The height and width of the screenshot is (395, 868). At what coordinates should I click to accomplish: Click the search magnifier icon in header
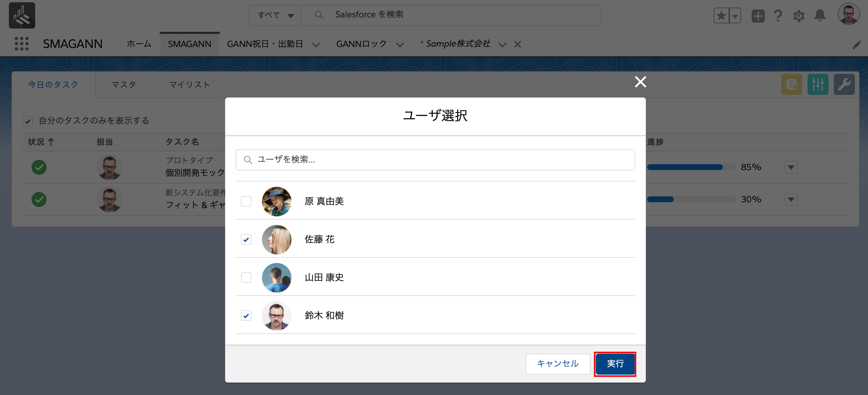click(318, 15)
